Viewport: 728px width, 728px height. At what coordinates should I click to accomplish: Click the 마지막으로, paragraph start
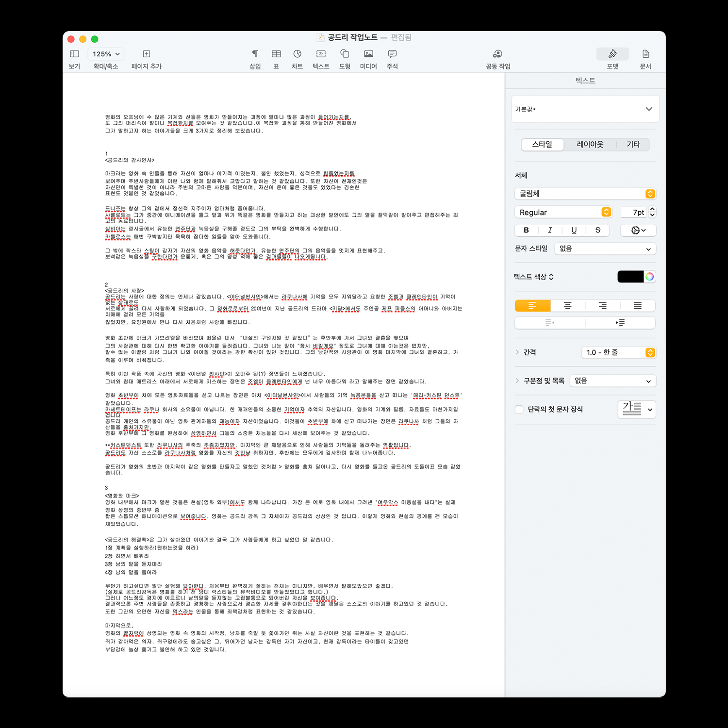click(x=119, y=626)
